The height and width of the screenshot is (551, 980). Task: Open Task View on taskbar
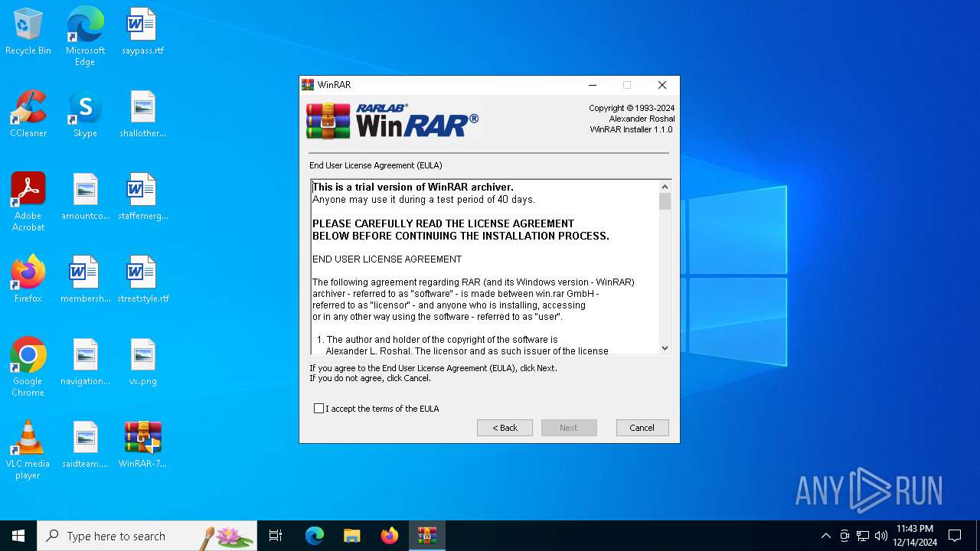276,536
